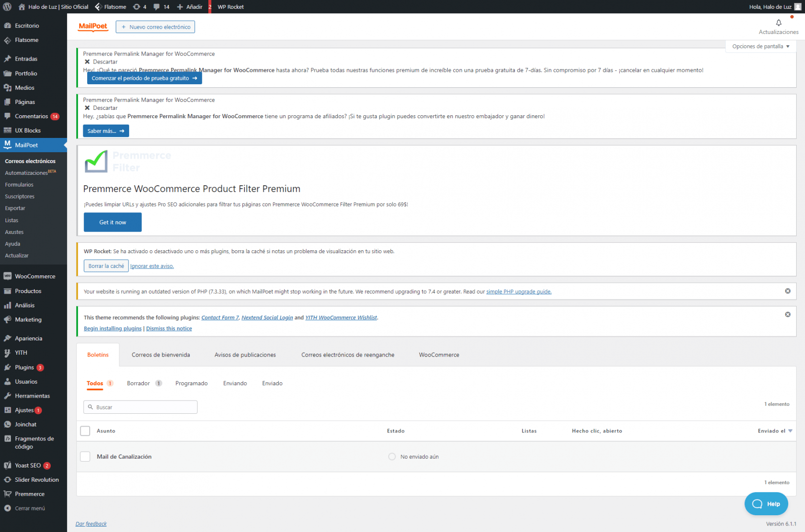Open Actualizaciones bell notifications
The height and width of the screenshot is (532, 805).
point(778,27)
